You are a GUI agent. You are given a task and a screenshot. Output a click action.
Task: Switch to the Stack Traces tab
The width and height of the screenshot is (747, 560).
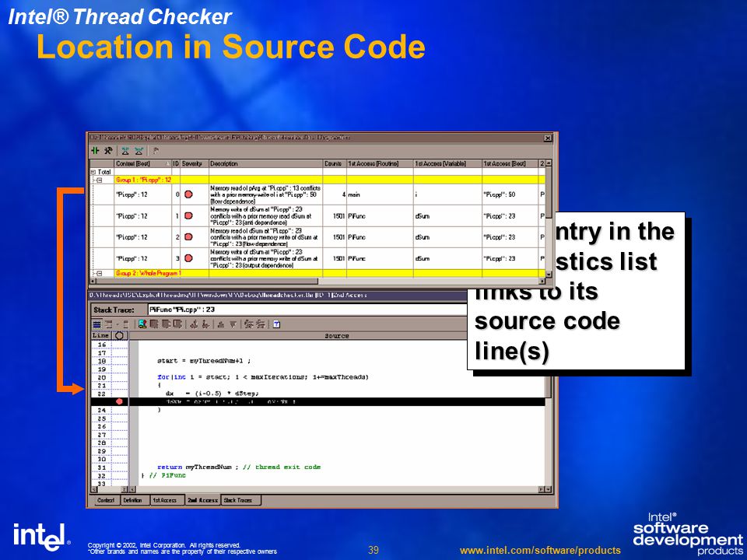pos(239,500)
